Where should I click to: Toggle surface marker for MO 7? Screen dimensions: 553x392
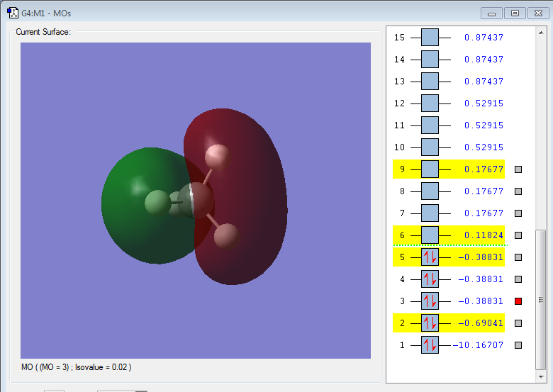coord(518,213)
